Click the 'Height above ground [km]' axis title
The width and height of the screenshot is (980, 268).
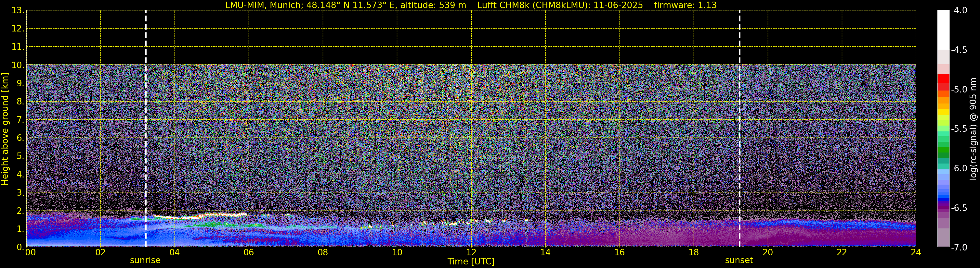point(5,129)
